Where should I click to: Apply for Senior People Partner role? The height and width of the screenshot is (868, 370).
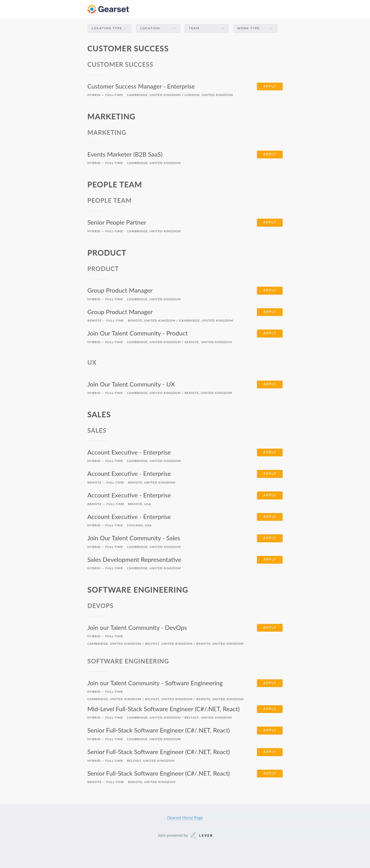coord(269,223)
